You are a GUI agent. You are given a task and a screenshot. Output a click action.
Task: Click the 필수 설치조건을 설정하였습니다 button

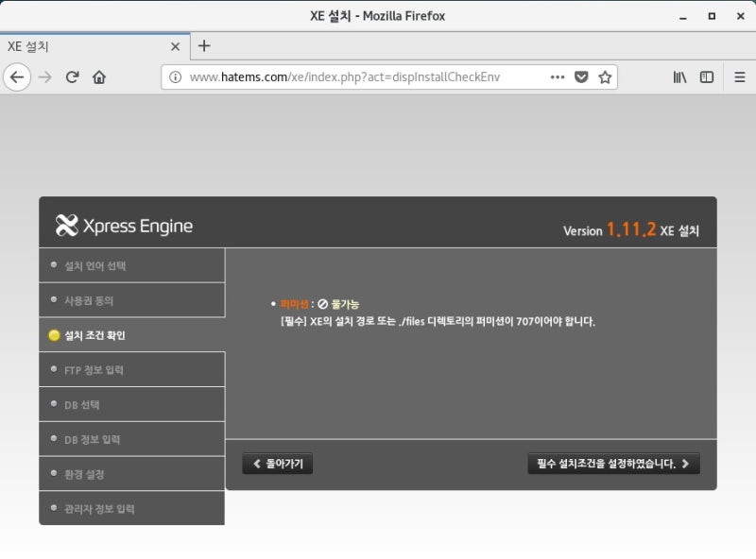click(x=612, y=464)
